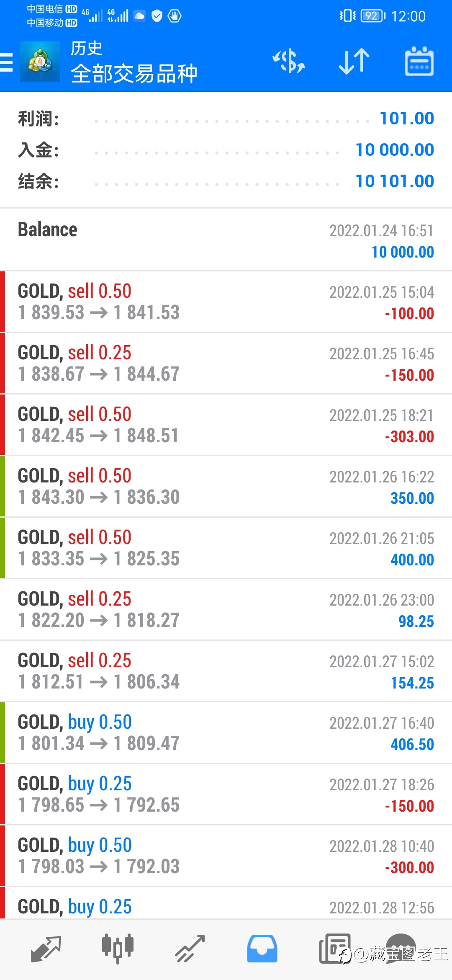Go to the Quotes tab arrows icon
Screen dimensions: 452x980
46,949
